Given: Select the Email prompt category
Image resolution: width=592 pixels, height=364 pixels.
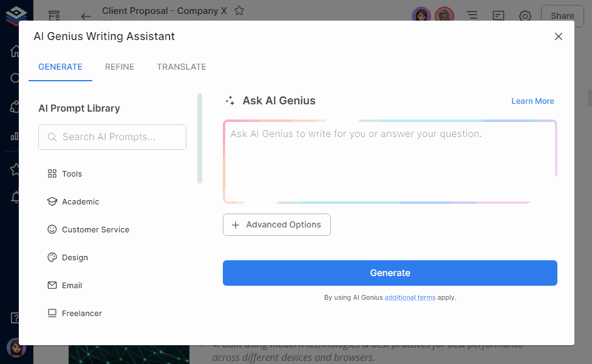Looking at the screenshot, I should (72, 285).
